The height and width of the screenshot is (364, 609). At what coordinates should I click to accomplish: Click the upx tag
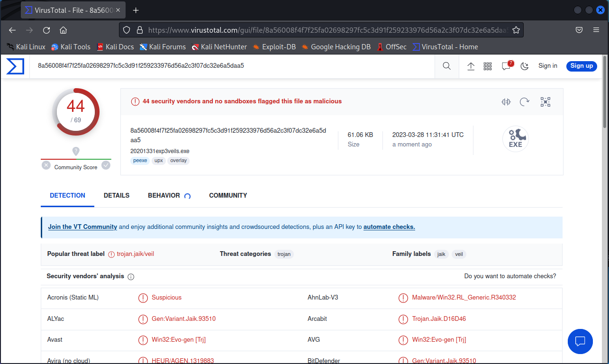(159, 161)
